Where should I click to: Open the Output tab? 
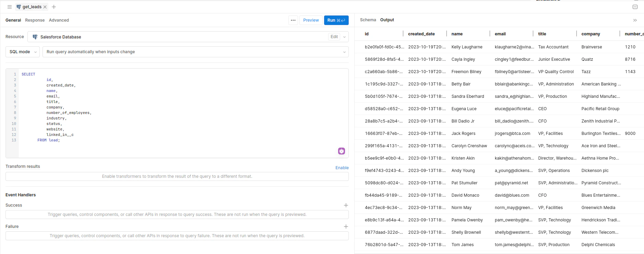[x=387, y=20]
